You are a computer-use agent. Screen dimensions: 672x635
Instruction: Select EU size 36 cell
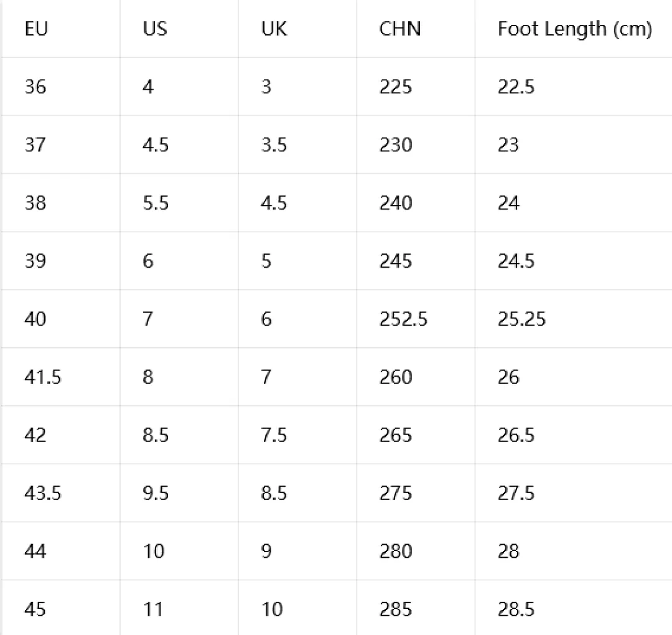[61, 87]
